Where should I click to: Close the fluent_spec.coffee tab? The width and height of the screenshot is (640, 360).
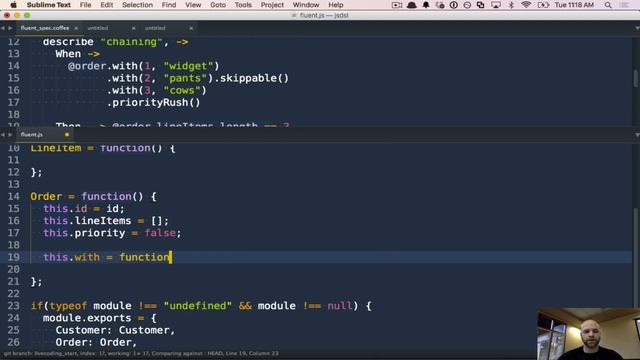(x=76, y=28)
